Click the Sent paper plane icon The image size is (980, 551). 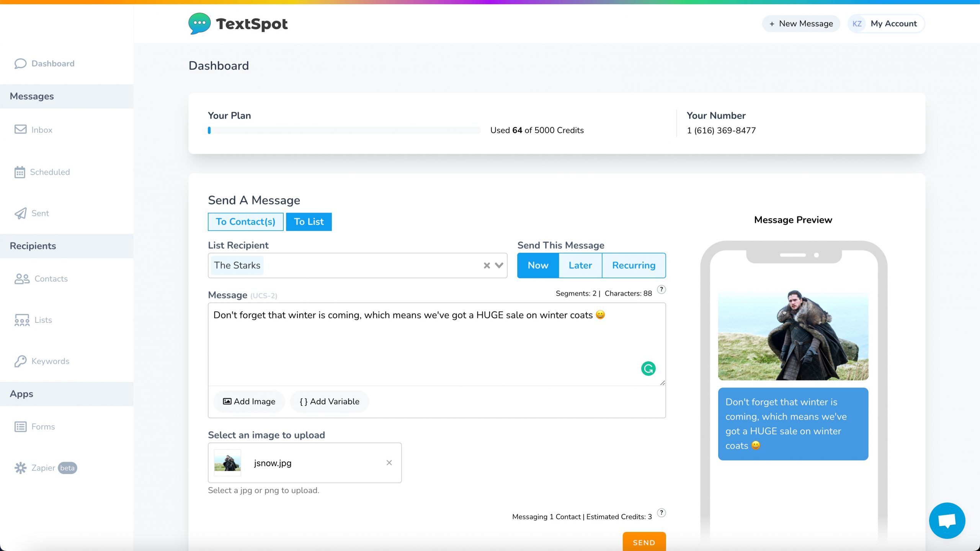(x=20, y=213)
